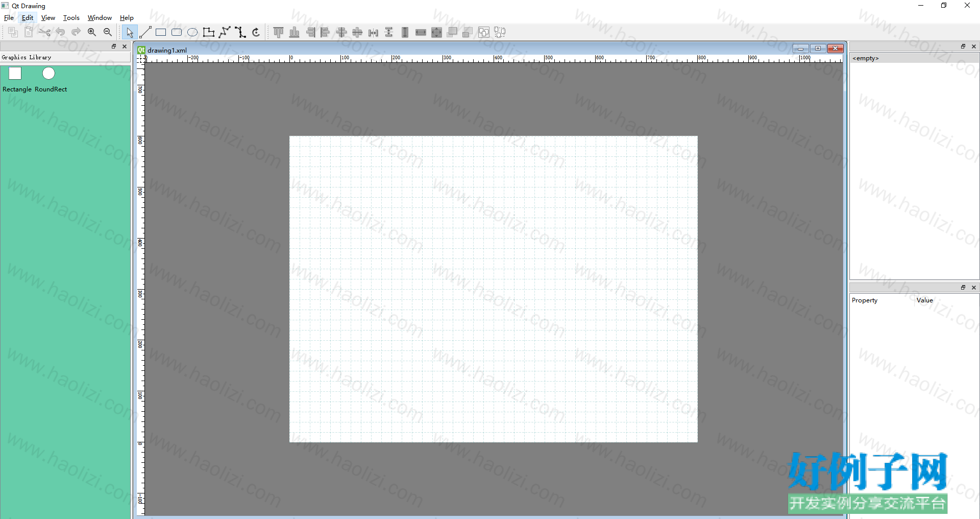
Task: Close the drawing1.xml subwindow
Action: click(x=836, y=49)
